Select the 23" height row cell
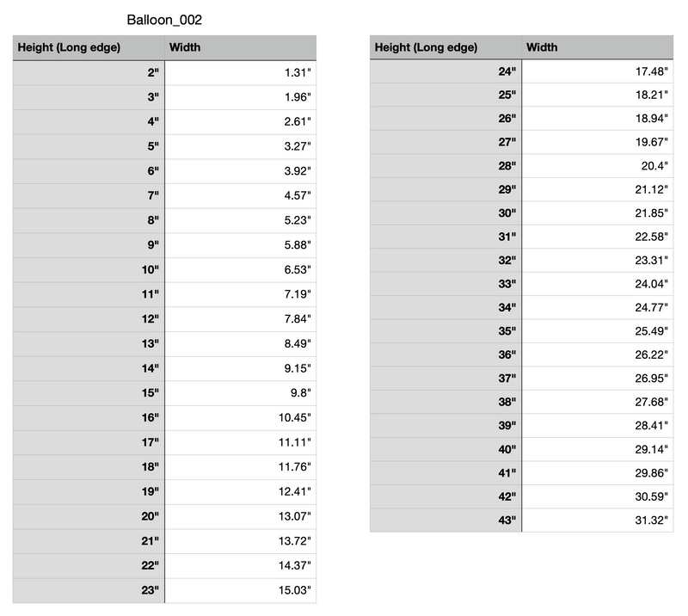This screenshot has height=616, width=688. pyautogui.click(x=89, y=590)
